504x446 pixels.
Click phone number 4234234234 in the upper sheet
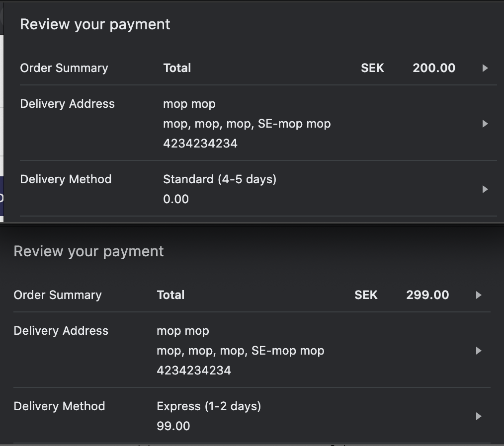(200, 144)
